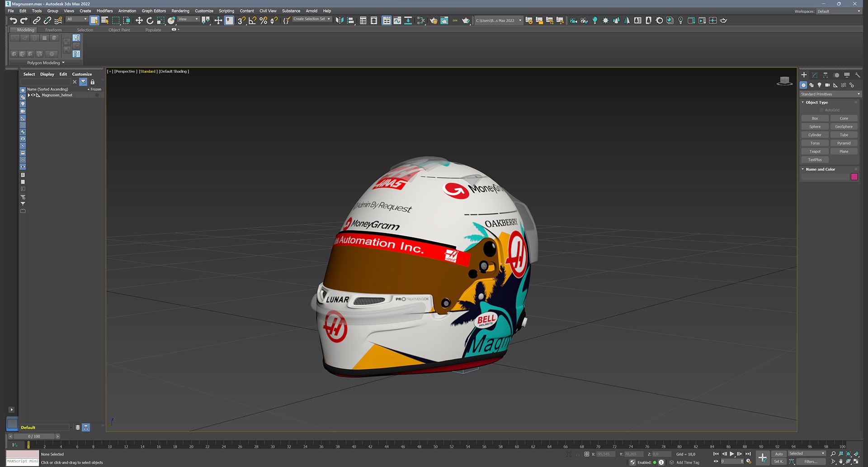Go to end frame button
Screen dimensions: 868x467
[x=748, y=454]
